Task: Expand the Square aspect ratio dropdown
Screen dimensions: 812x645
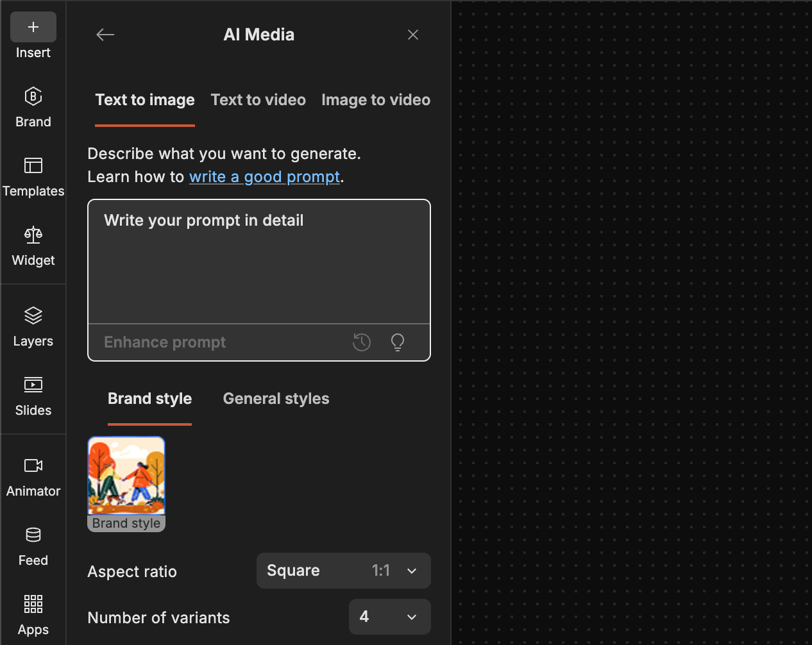Action: coord(343,571)
